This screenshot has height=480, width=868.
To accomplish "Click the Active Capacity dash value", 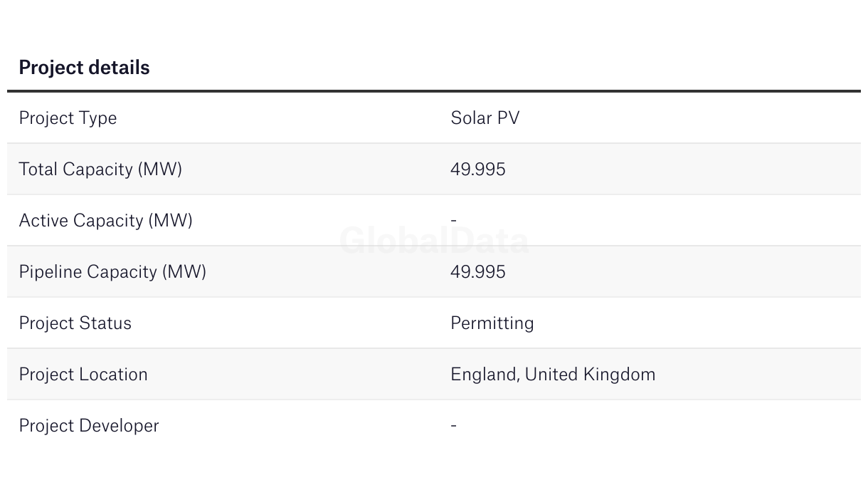I will (453, 220).
